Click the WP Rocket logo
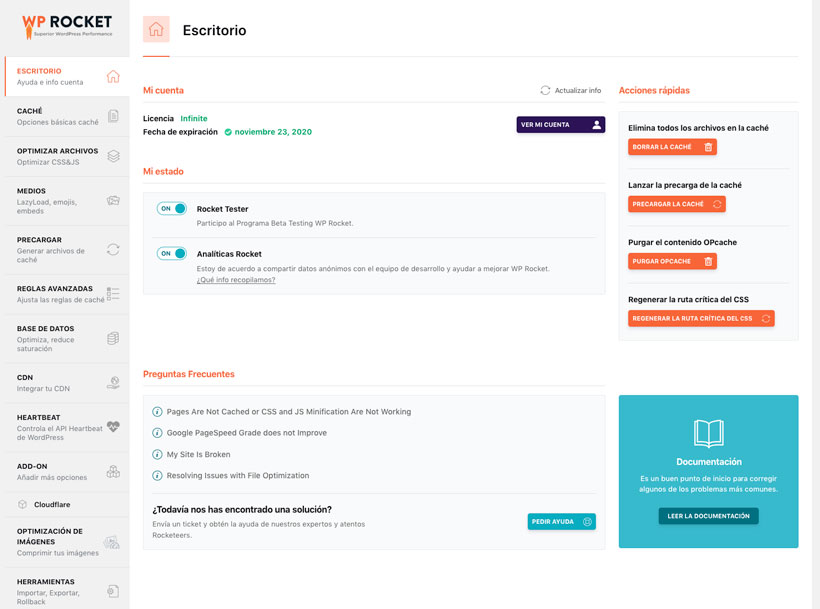Screen dimensions: 820x609 67,26
